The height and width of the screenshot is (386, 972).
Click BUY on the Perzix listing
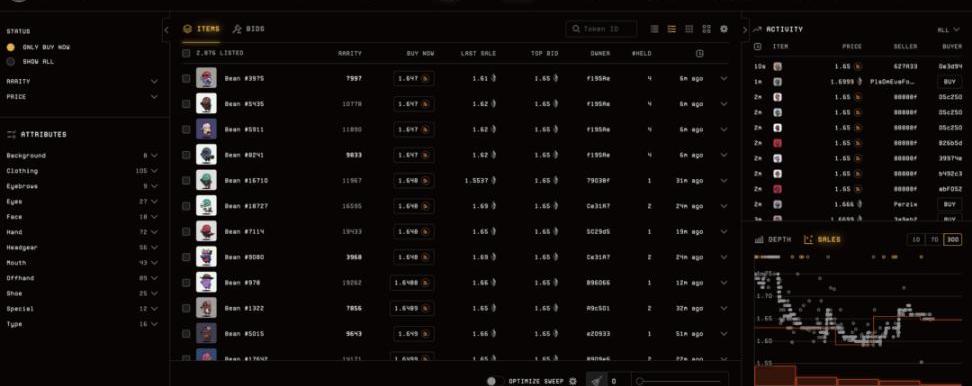click(x=949, y=204)
